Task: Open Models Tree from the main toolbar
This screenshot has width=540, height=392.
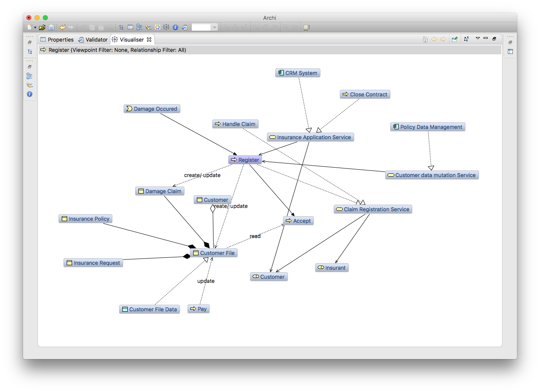Action: pyautogui.click(x=122, y=27)
